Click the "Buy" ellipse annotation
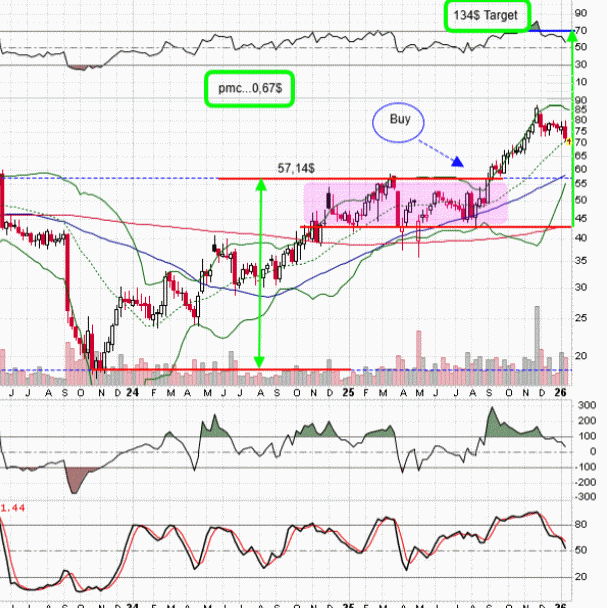The width and height of the screenshot is (607, 608). point(400,119)
